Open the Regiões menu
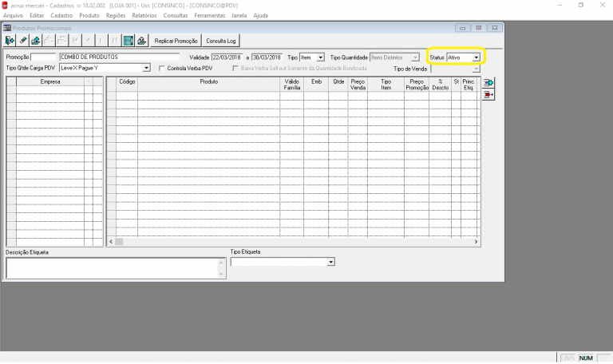The image size is (613, 364). pyautogui.click(x=116, y=16)
